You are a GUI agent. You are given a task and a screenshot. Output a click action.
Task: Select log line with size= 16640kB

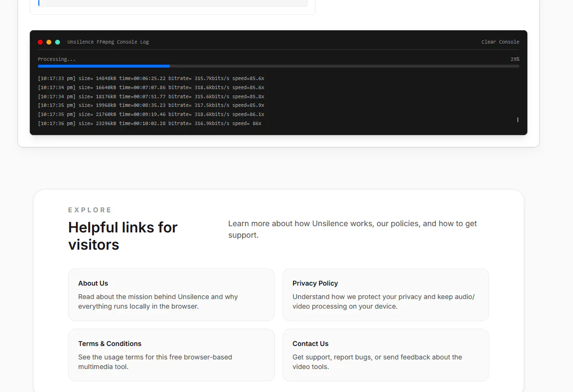pos(151,88)
